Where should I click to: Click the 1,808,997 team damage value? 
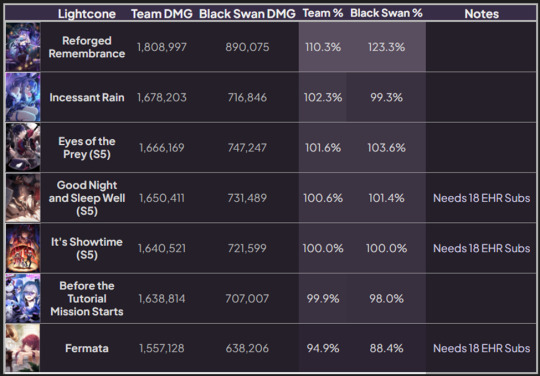click(x=162, y=47)
